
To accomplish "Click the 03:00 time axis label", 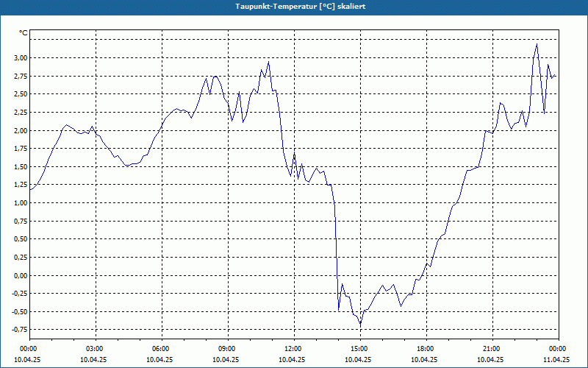I will click(x=96, y=349).
